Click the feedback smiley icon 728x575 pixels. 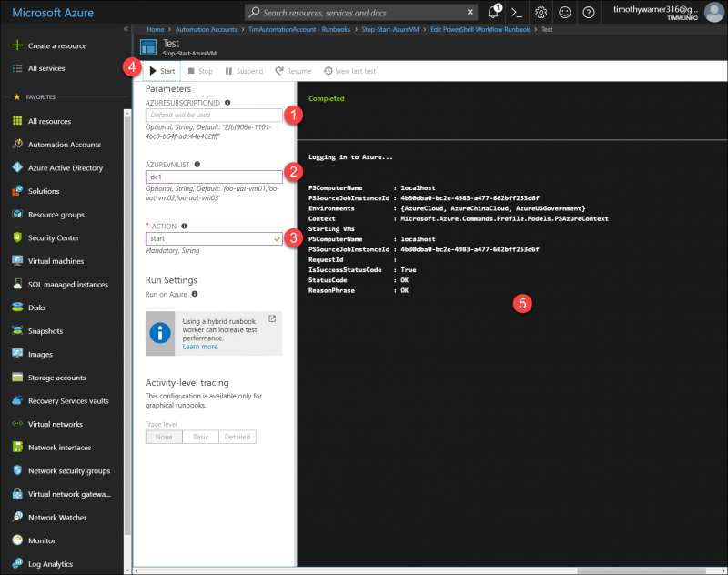564,13
